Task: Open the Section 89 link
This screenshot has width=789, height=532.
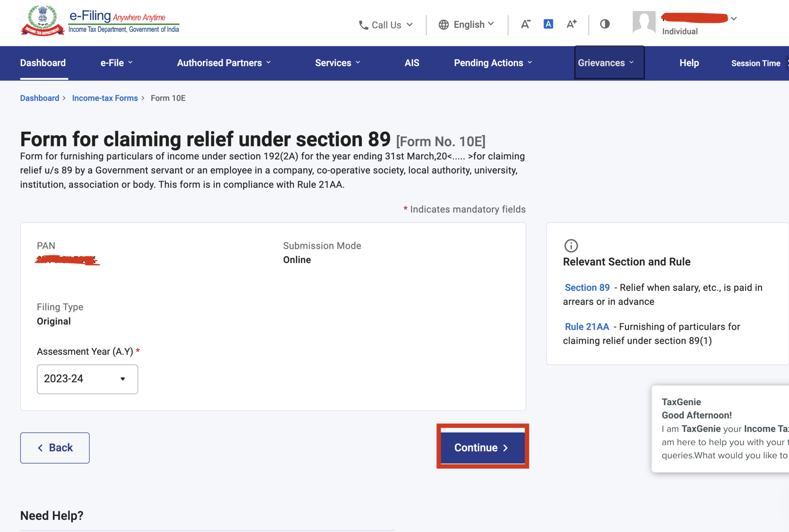Action: click(x=586, y=287)
